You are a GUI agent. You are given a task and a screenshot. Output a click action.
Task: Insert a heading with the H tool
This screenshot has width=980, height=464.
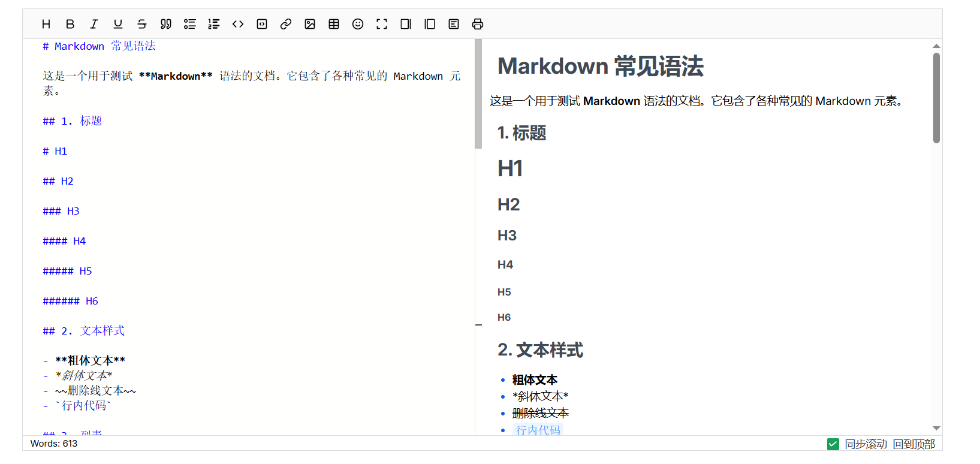46,24
